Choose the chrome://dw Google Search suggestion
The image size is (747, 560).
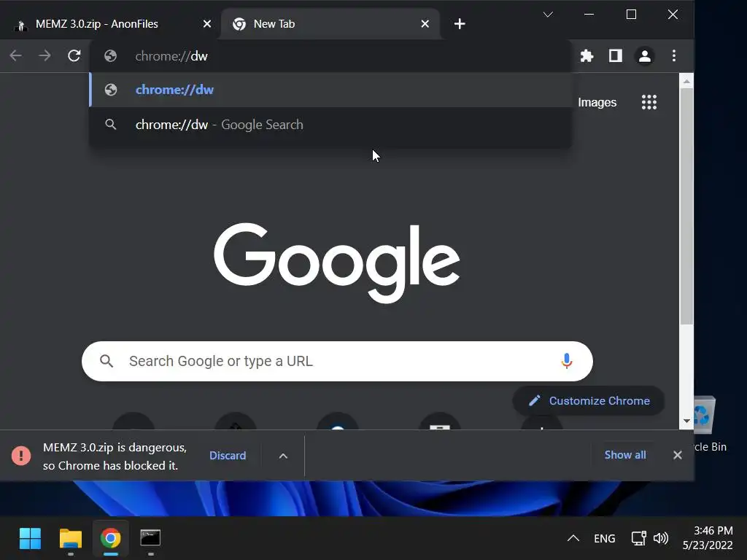pyautogui.click(x=330, y=125)
